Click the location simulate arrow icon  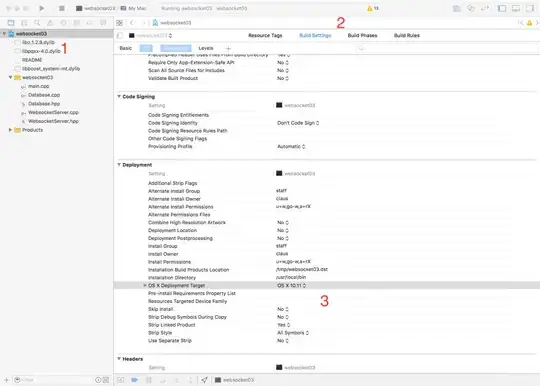pyautogui.click(x=205, y=380)
